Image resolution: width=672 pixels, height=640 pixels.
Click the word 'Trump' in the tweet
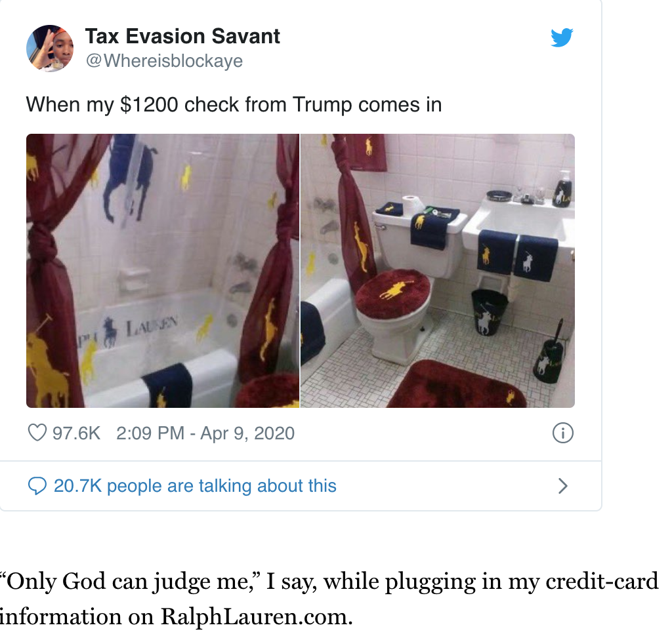[x=319, y=104]
